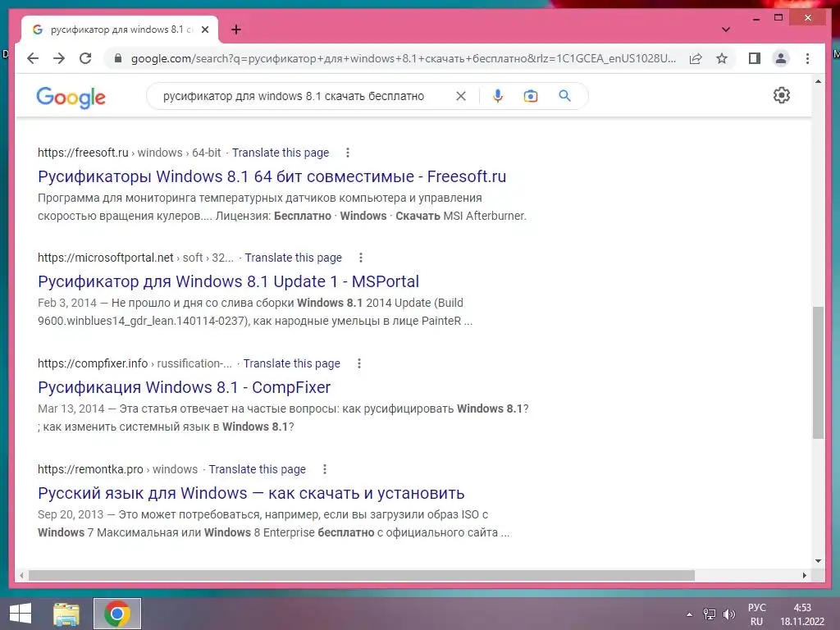840x630 pixels.
Task: Expand tab search dropdown arrow
Action: pos(726,30)
